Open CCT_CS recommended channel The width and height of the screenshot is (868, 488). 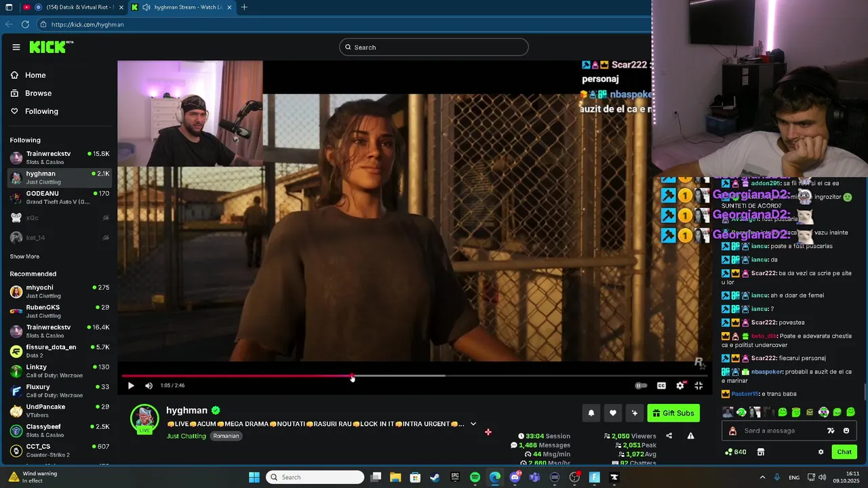pos(60,450)
